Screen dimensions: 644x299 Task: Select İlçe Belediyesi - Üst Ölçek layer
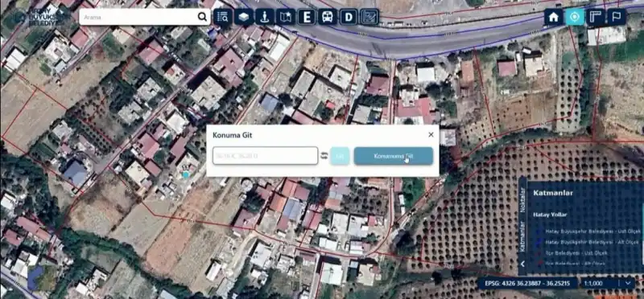tap(576, 252)
